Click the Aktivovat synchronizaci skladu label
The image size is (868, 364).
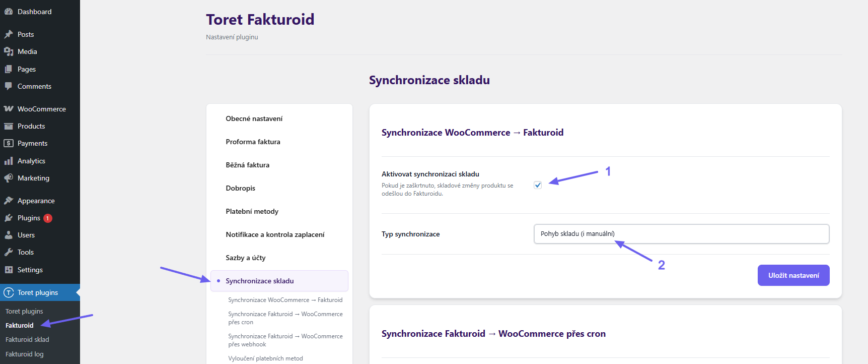coord(430,174)
